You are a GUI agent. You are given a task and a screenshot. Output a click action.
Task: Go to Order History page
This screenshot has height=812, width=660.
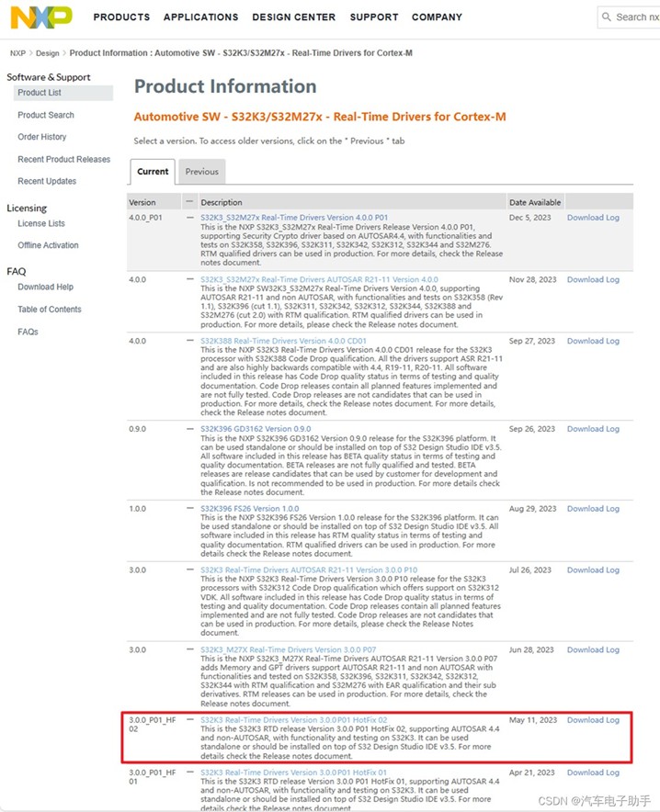click(42, 137)
